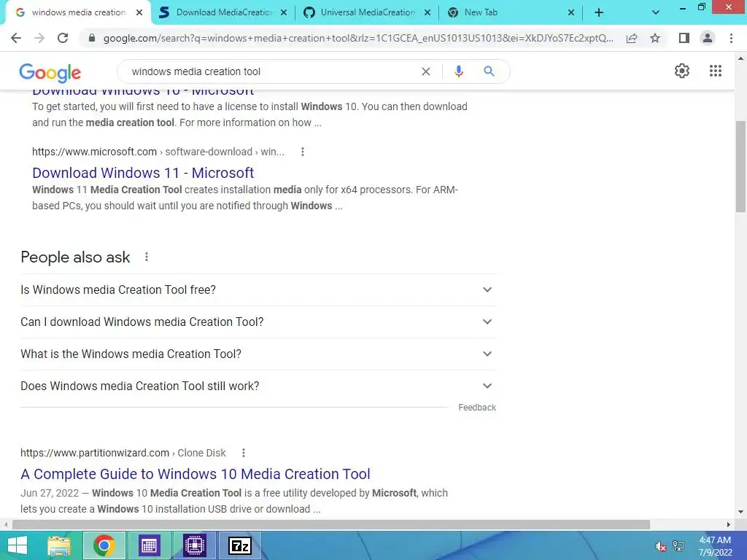This screenshot has width=747, height=560.
Task: Close the 'Universal MediaCreation' tab
Action: pyautogui.click(x=427, y=12)
